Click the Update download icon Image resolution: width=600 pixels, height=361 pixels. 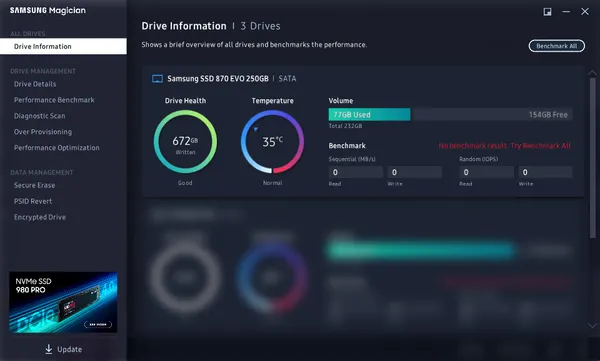pos(49,349)
